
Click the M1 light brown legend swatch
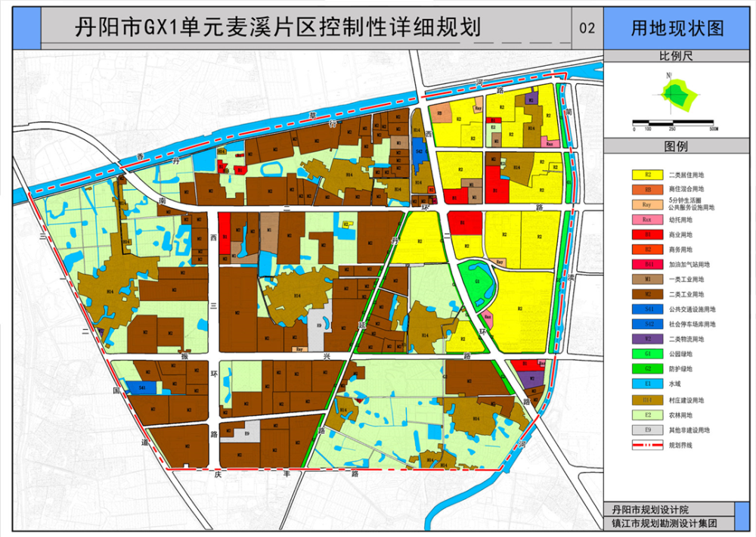coord(648,279)
